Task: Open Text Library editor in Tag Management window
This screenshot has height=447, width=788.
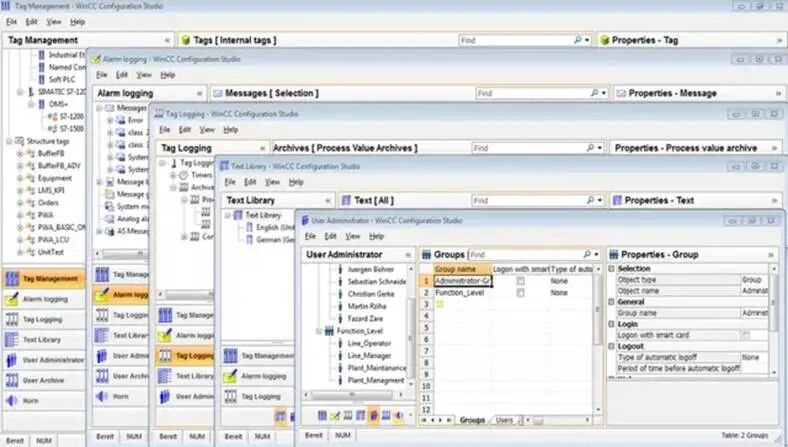Action: tap(44, 340)
